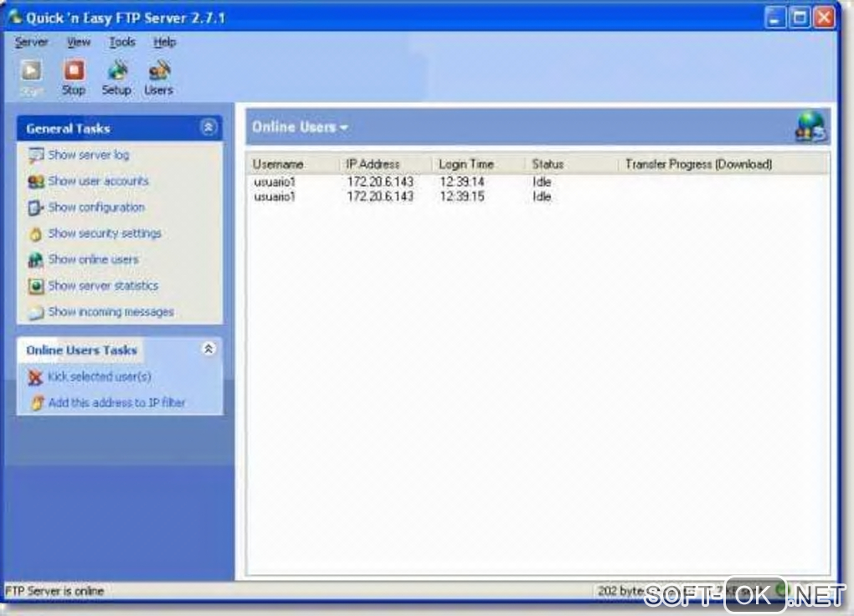Image resolution: width=854 pixels, height=616 pixels.
Task: Close the Quick 'n Easy FTP Server window
Action: point(825,18)
